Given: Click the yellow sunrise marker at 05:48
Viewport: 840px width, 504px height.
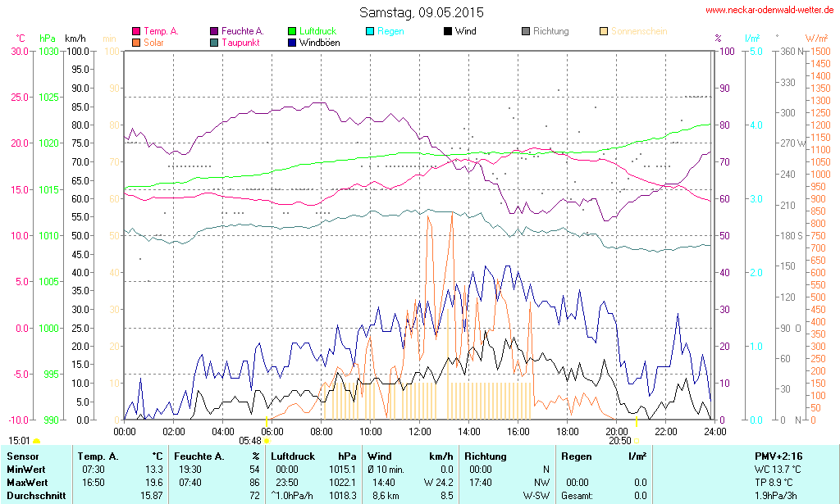Looking at the screenshot, I should click(x=266, y=441).
